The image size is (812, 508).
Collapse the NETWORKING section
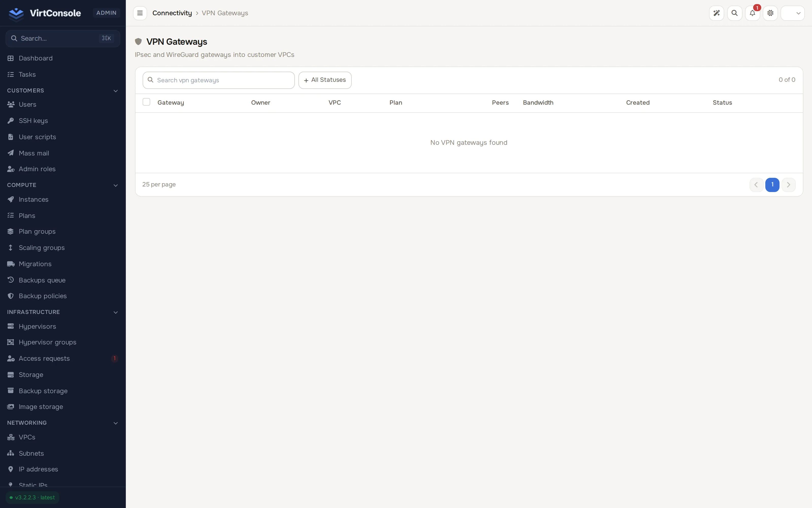[x=115, y=423]
